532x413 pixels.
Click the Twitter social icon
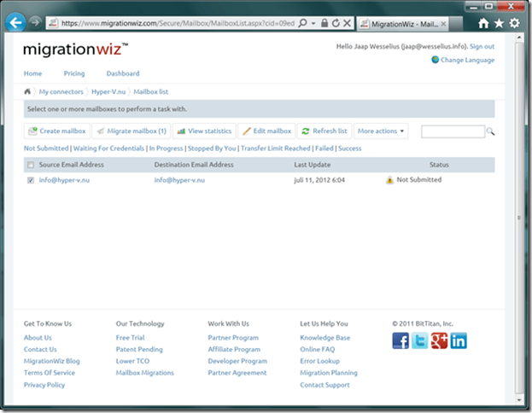[420, 340]
